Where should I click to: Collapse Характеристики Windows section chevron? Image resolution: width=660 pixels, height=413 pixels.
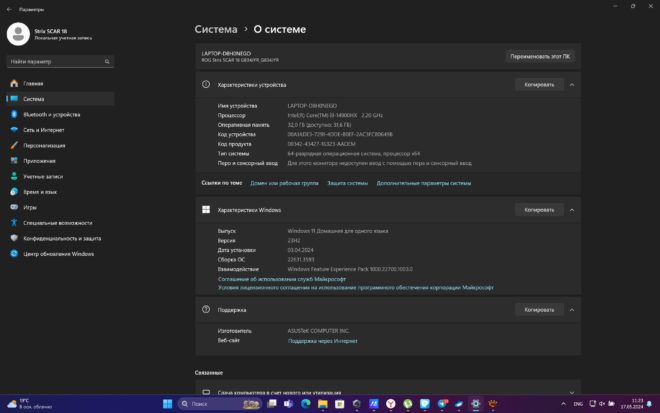click(x=572, y=210)
